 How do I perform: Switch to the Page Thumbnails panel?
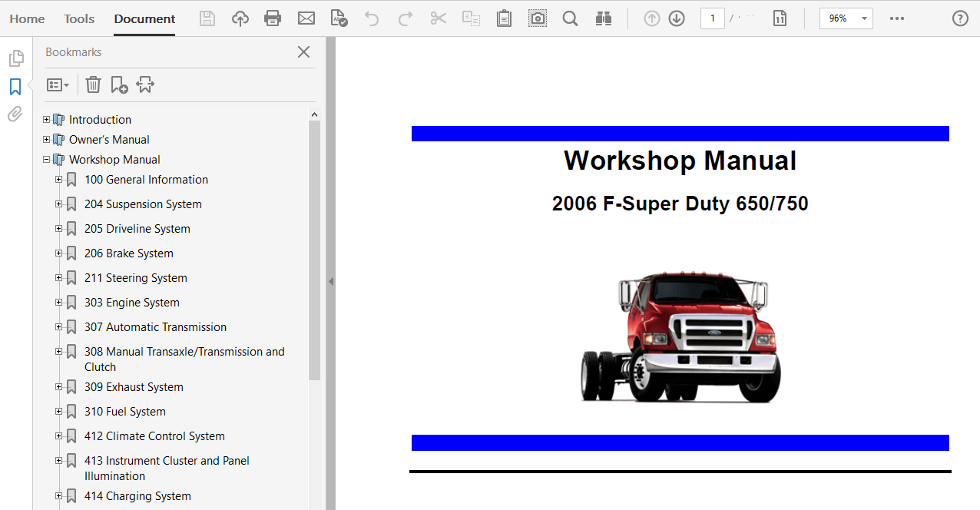(16, 57)
